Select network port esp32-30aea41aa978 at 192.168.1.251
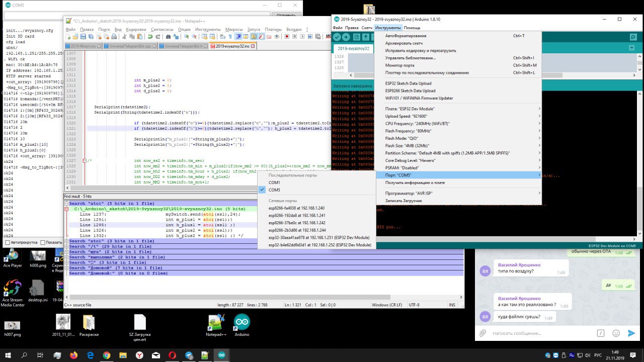644x362 pixels. tap(319, 237)
